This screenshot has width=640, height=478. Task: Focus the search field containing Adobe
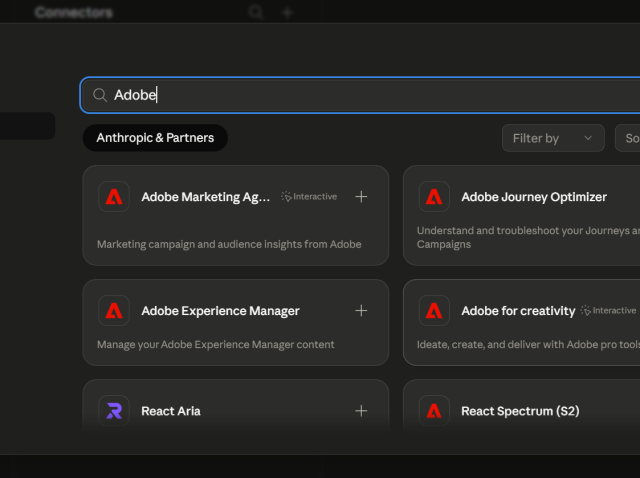click(x=360, y=95)
